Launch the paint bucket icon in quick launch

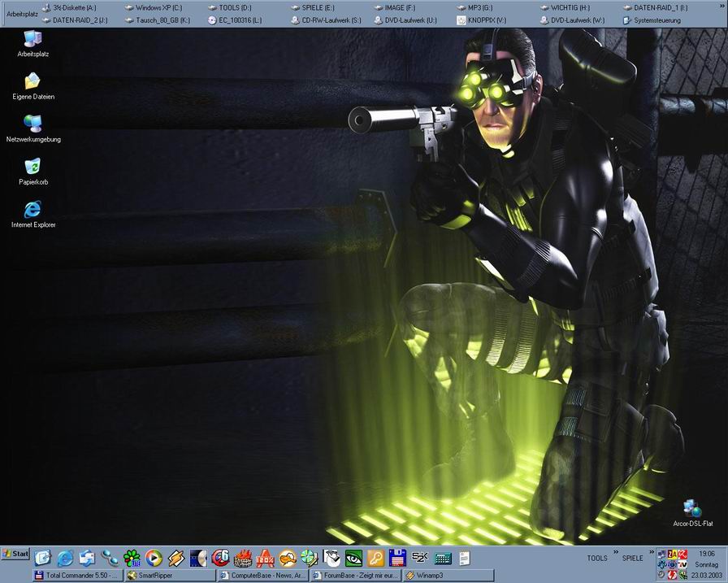click(331, 558)
